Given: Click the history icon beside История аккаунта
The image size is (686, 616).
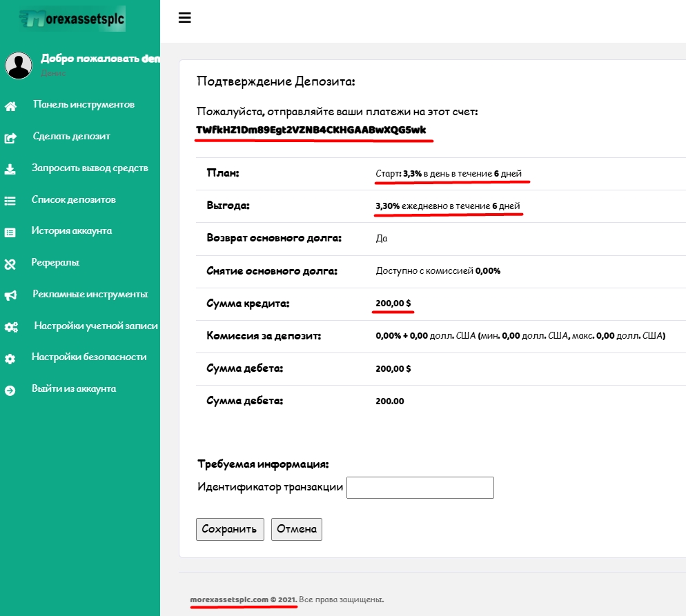Looking at the screenshot, I should coord(10,232).
